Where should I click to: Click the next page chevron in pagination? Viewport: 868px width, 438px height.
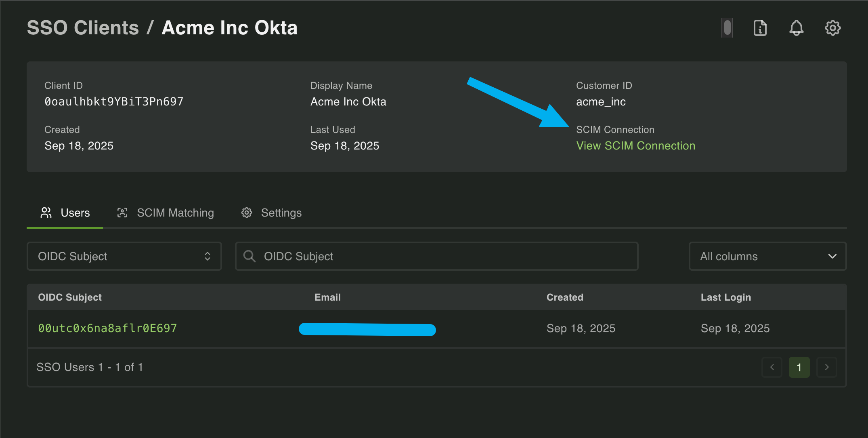tap(826, 367)
